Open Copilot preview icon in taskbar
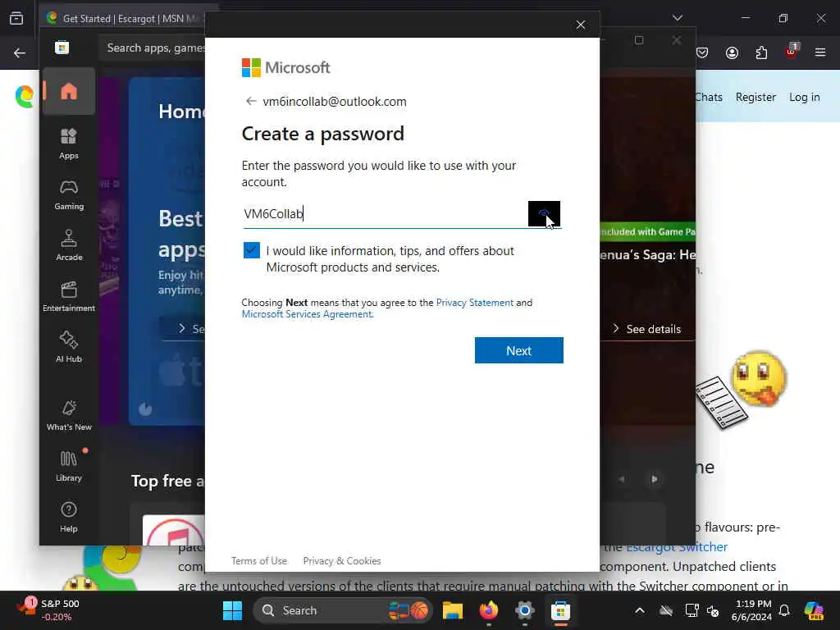Image resolution: width=840 pixels, height=630 pixels. coord(814,610)
